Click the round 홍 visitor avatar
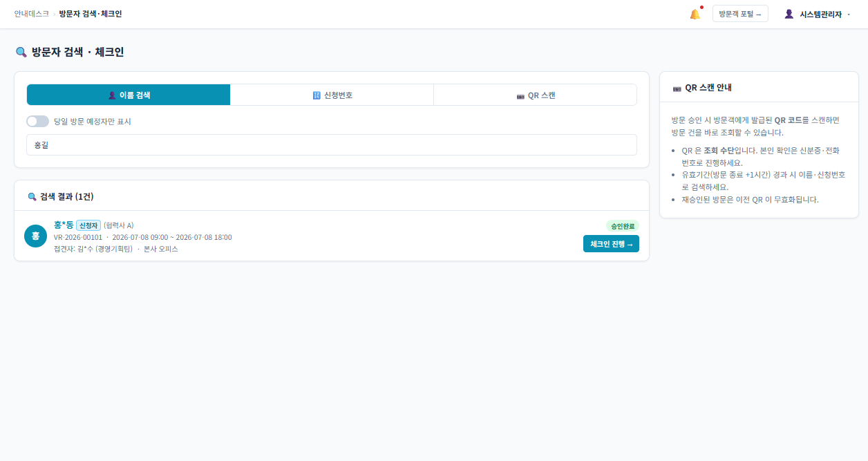The image size is (868, 461). [x=35, y=236]
